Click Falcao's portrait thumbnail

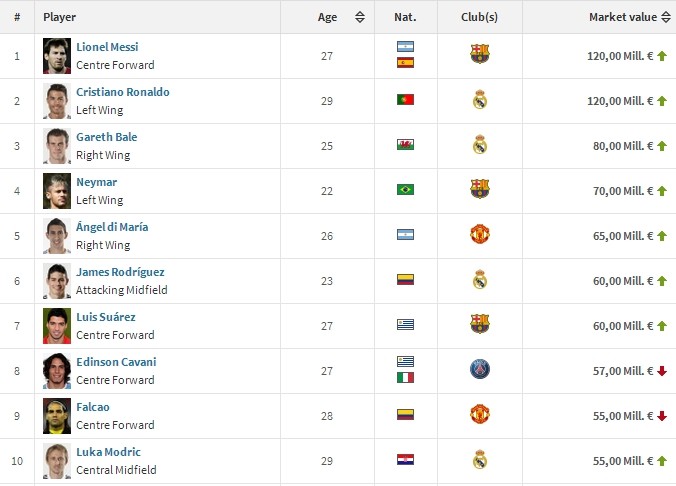pyautogui.click(x=57, y=416)
